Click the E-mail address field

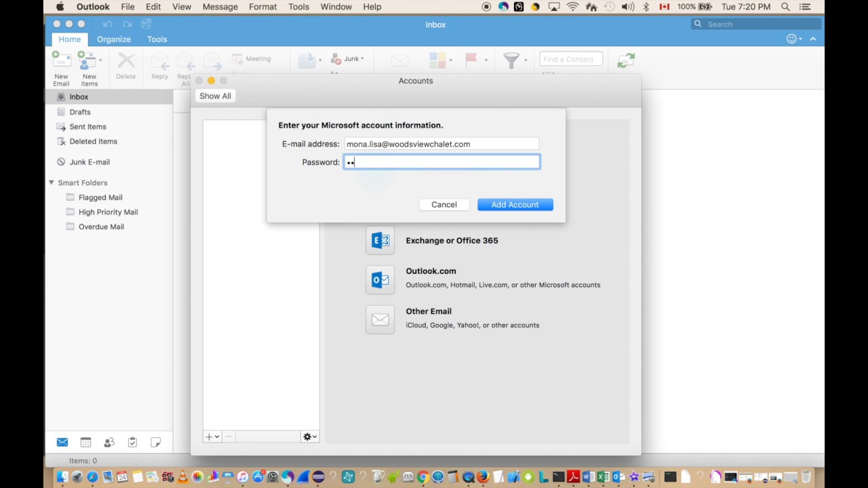(441, 144)
